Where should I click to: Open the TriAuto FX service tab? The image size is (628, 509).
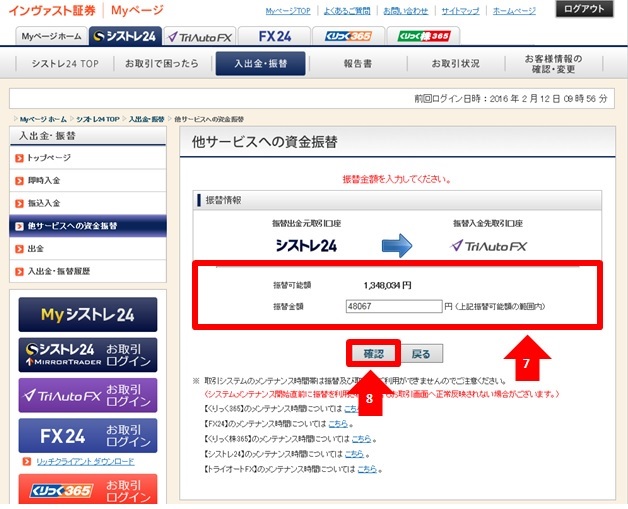click(199, 36)
